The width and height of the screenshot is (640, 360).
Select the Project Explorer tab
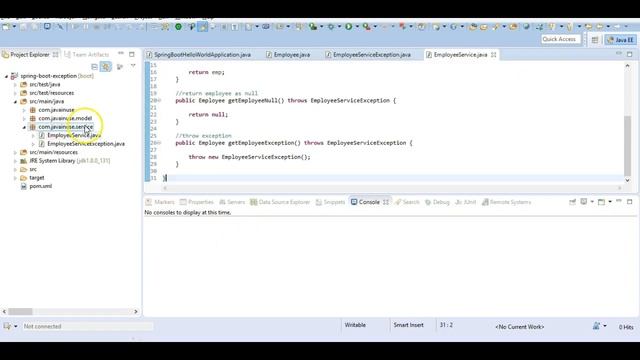[29, 54]
